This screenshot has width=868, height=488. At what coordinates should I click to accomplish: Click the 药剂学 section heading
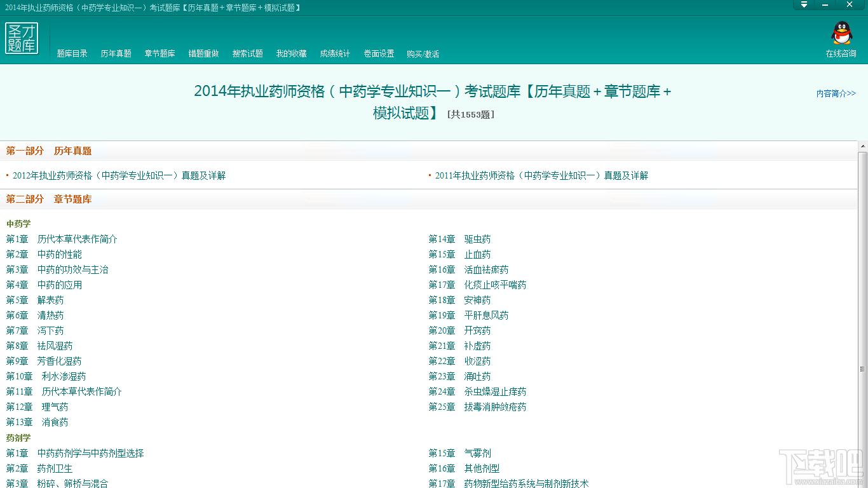coord(18,438)
